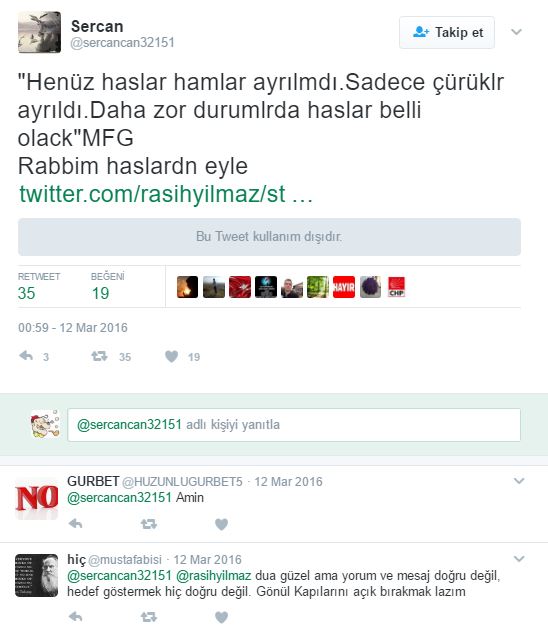548x635 pixels.
Task: Open the RETWEET count 35 list
Action: 38,286
